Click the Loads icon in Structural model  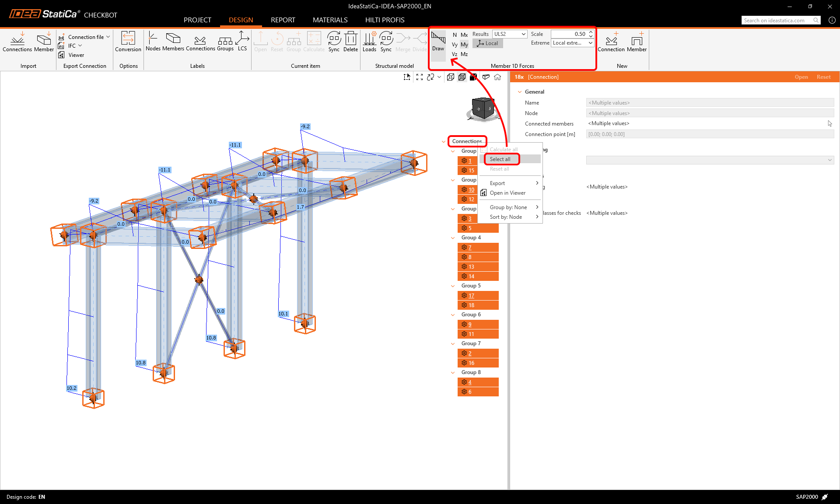coord(369,42)
